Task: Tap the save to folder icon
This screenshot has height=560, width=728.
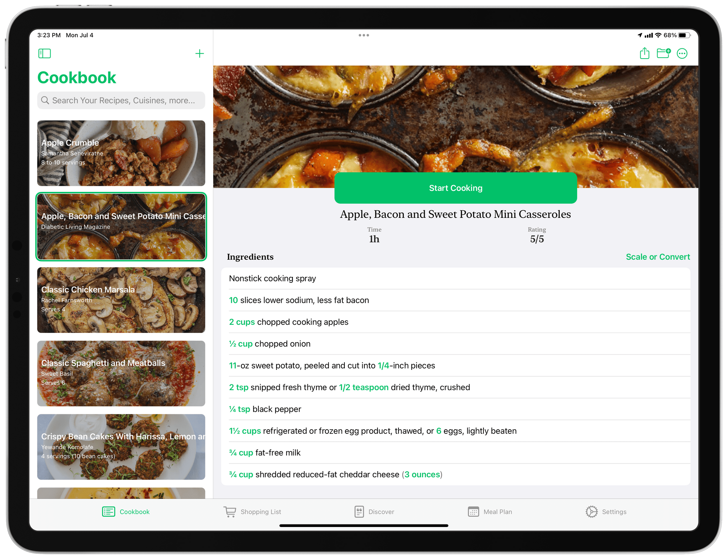Action: [664, 54]
